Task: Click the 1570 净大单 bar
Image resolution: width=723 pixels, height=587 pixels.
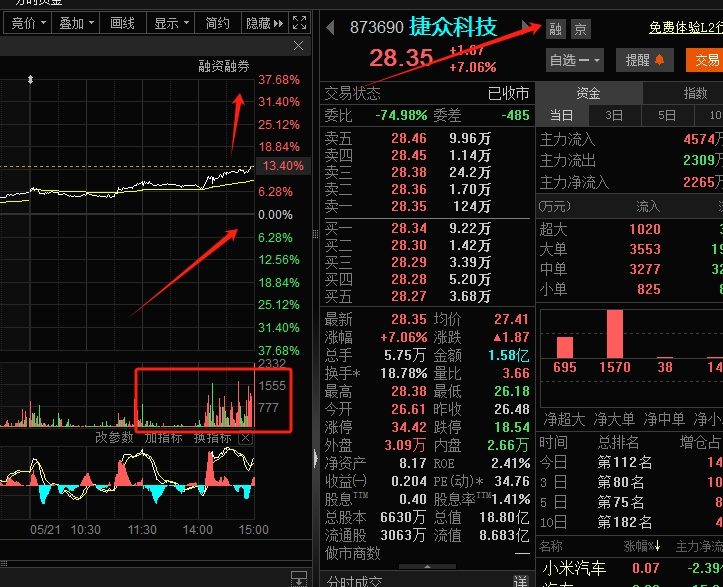Action: coord(615,334)
